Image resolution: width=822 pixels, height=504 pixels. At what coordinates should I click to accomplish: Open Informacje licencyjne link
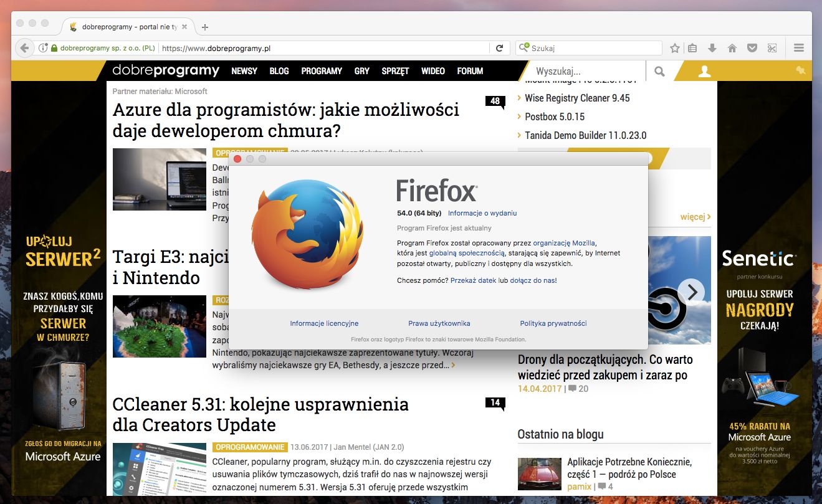click(x=324, y=323)
